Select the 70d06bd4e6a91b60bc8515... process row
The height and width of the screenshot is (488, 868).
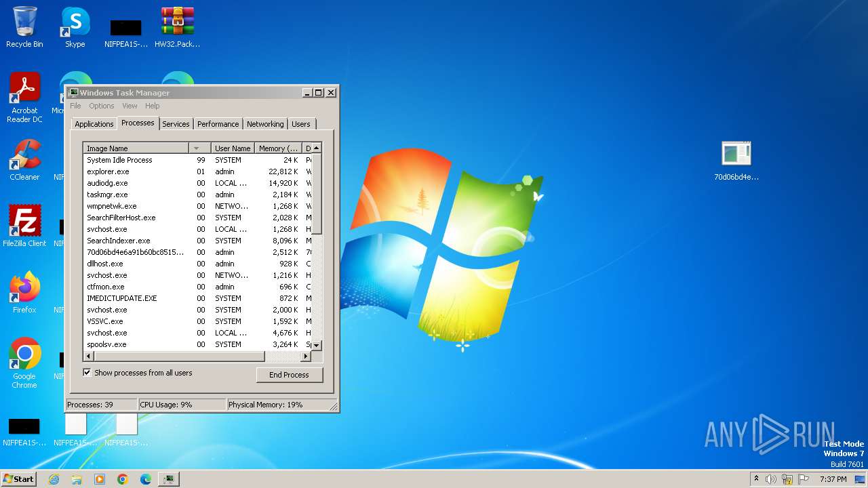pos(197,252)
